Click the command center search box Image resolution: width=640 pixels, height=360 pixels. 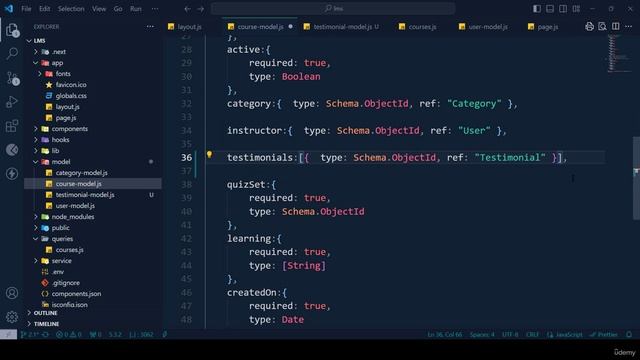point(333,9)
